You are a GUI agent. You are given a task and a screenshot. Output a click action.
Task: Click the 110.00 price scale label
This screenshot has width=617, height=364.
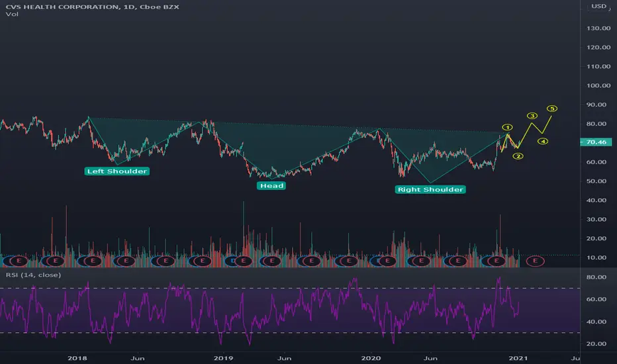tap(598, 66)
